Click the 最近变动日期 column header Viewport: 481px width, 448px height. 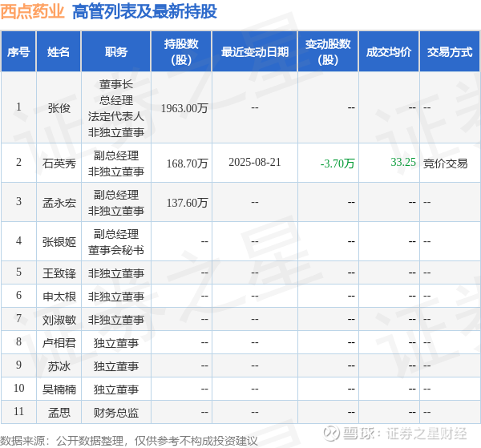point(255,52)
